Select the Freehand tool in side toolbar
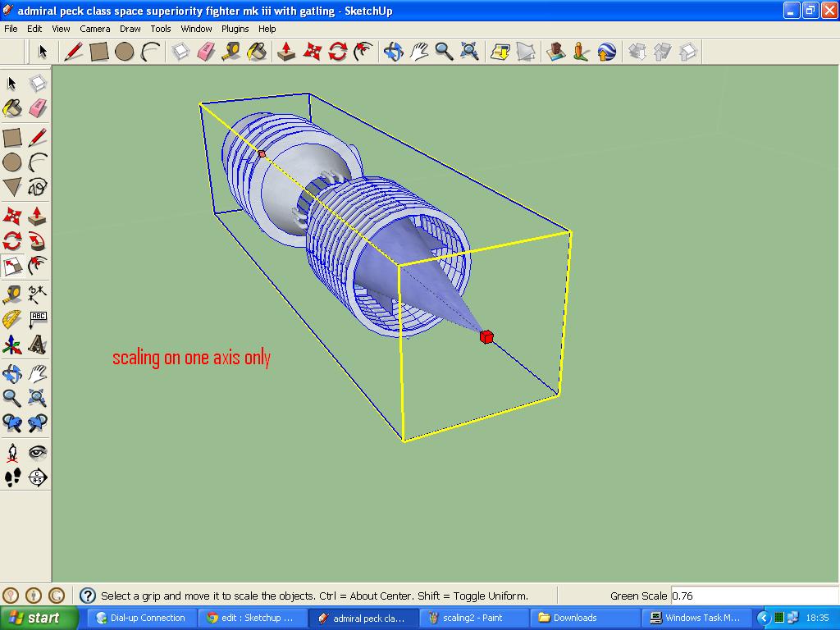The width and height of the screenshot is (840, 630). click(x=38, y=187)
